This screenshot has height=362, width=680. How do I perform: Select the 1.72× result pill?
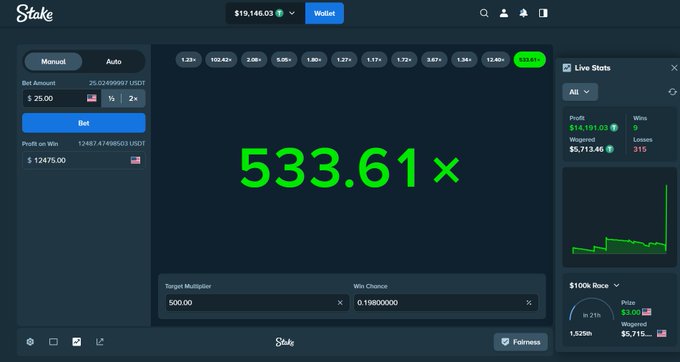coord(404,60)
